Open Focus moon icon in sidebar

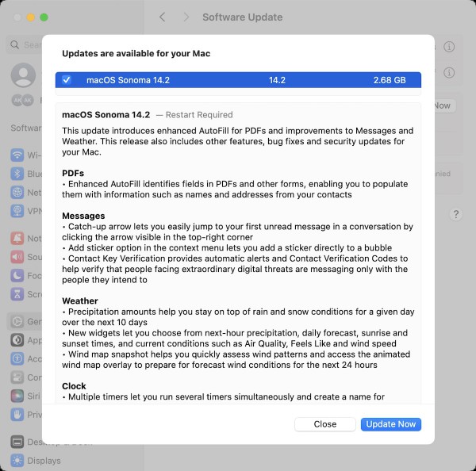[17, 276]
